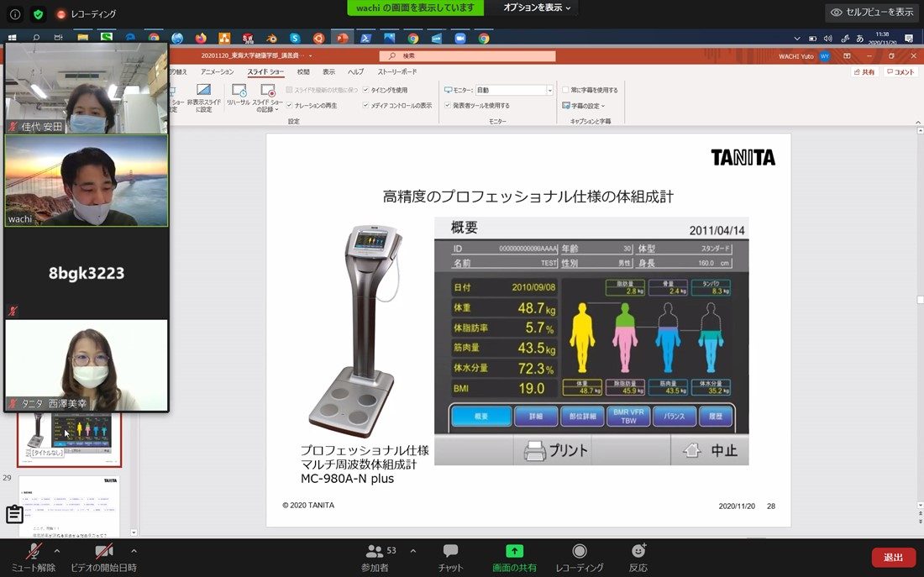The image size is (924, 577).
Task: Expand video options arrow beside ビデオの開始
Action: [134, 551]
